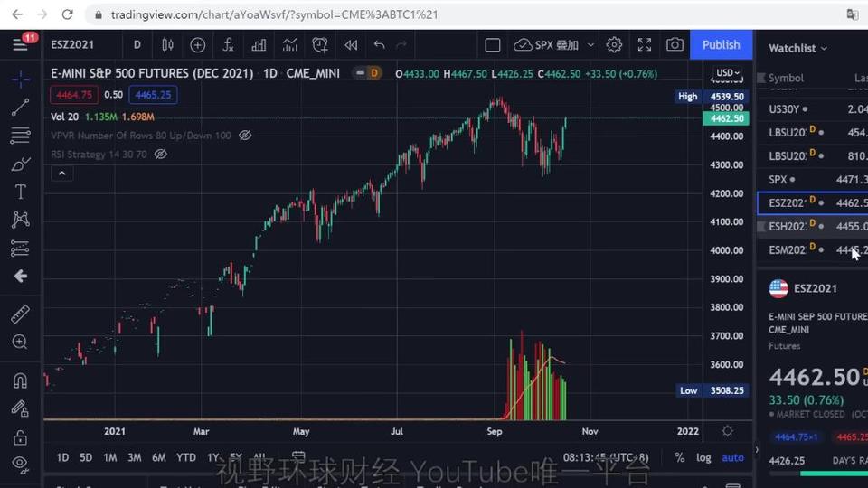Open the candlestick chart style selector

[167, 45]
